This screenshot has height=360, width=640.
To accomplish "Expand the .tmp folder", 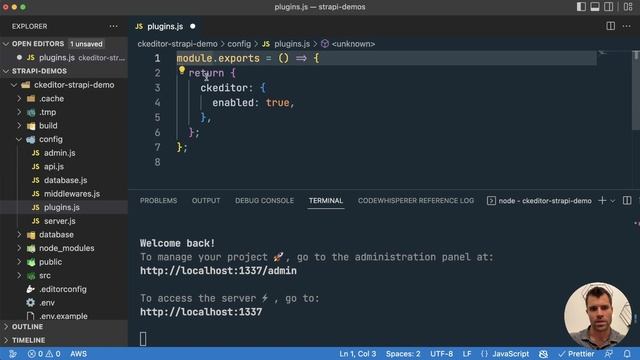I will point(38,112).
